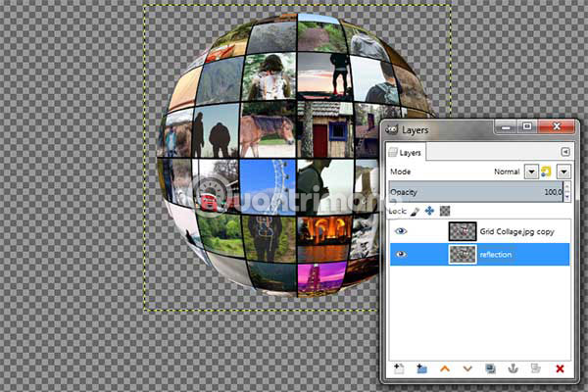Image resolution: width=588 pixels, height=392 pixels.
Task: Hide the reflection layer
Action: (x=402, y=254)
